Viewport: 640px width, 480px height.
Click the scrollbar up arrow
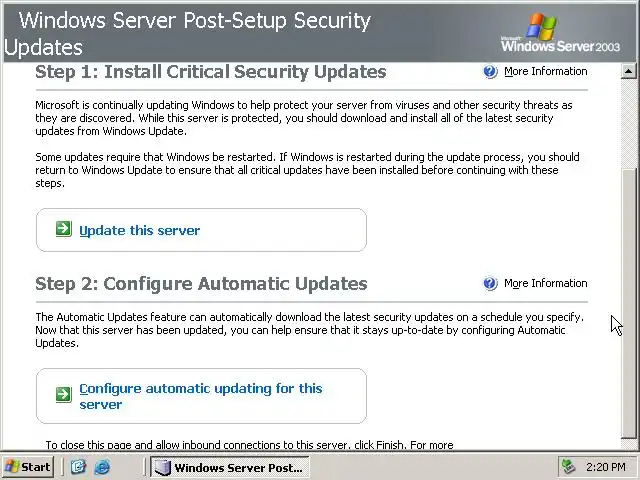[629, 72]
